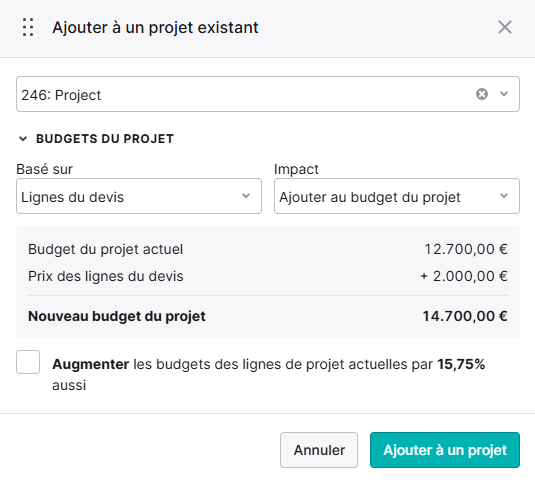
Task: Click the BUDGETS DU PROJET heading
Action: pyautogui.click(x=105, y=139)
